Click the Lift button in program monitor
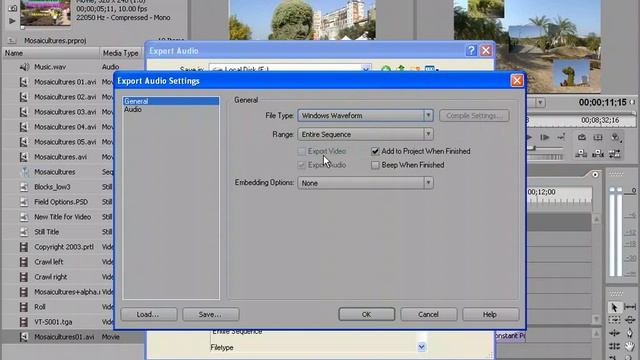The width and height of the screenshot is (640, 360). pos(581,154)
